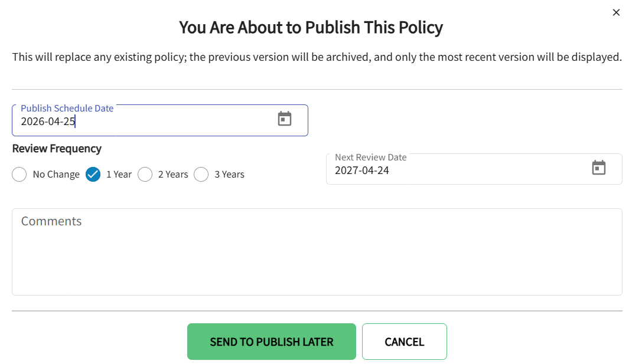The width and height of the screenshot is (629, 364).
Task: Click the date 2026-04-25 in the field
Action: point(47,122)
